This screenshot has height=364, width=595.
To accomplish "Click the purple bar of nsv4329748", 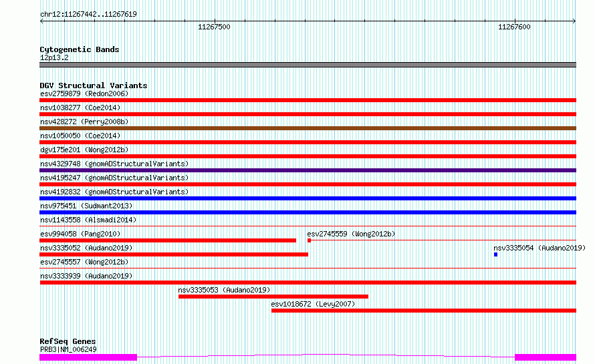I will [308, 170].
